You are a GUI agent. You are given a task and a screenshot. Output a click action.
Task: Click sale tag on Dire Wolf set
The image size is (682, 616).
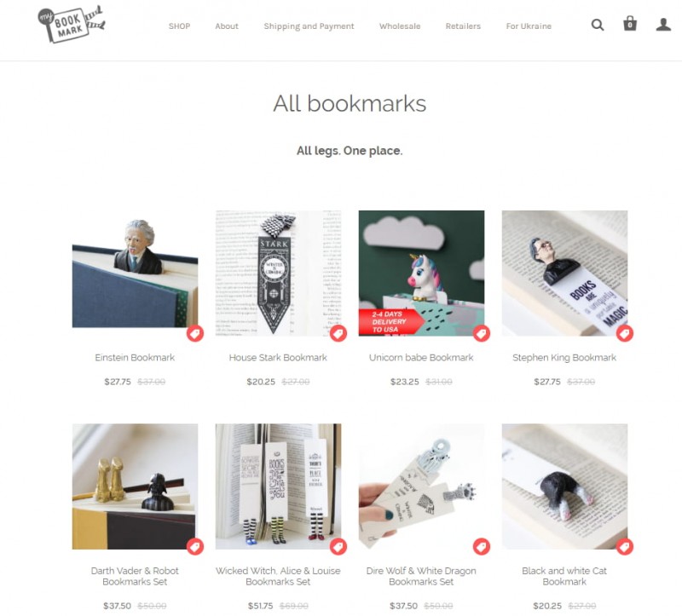pyautogui.click(x=481, y=546)
